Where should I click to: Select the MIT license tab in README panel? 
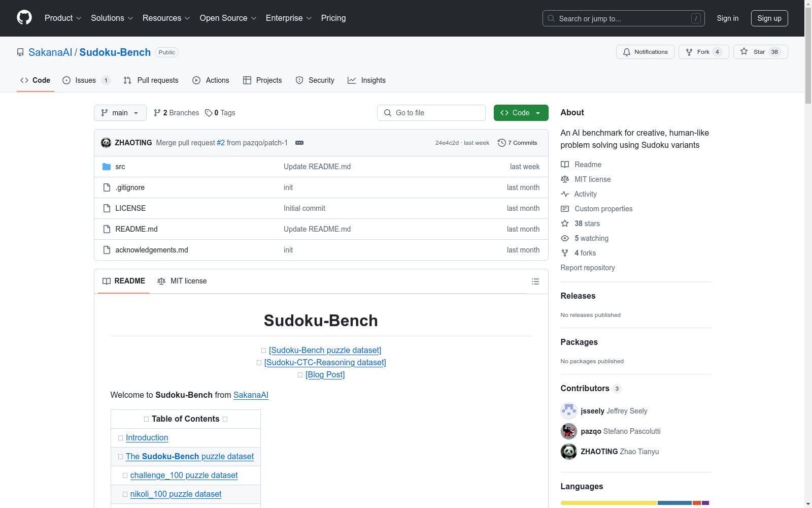click(182, 281)
